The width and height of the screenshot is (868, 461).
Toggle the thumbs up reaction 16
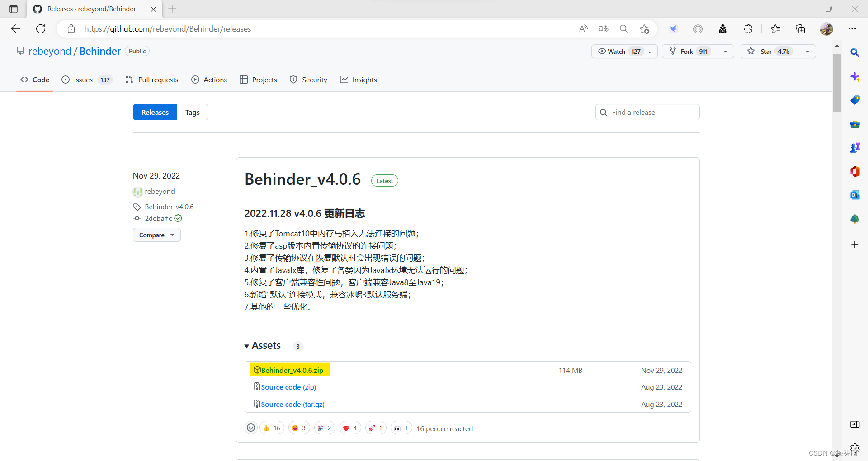pyautogui.click(x=272, y=428)
